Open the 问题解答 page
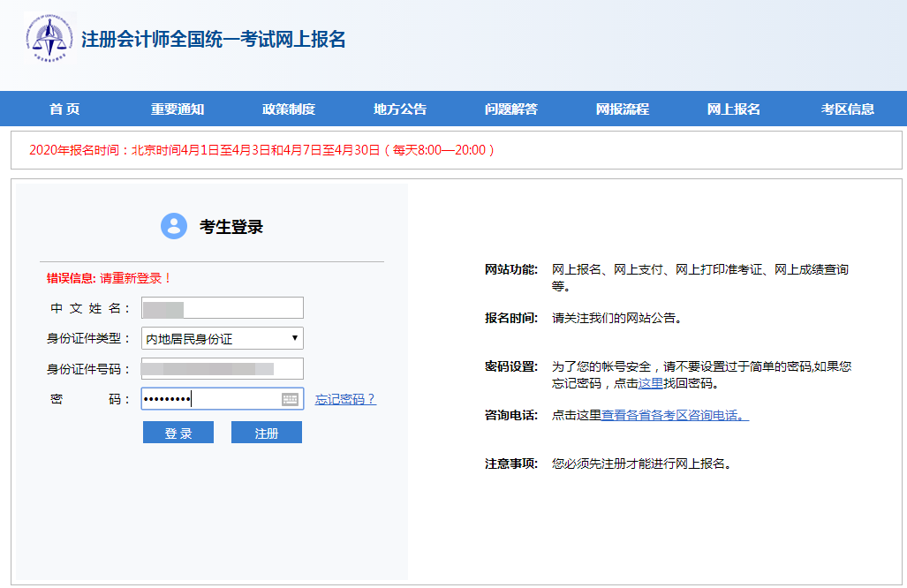 point(511,109)
